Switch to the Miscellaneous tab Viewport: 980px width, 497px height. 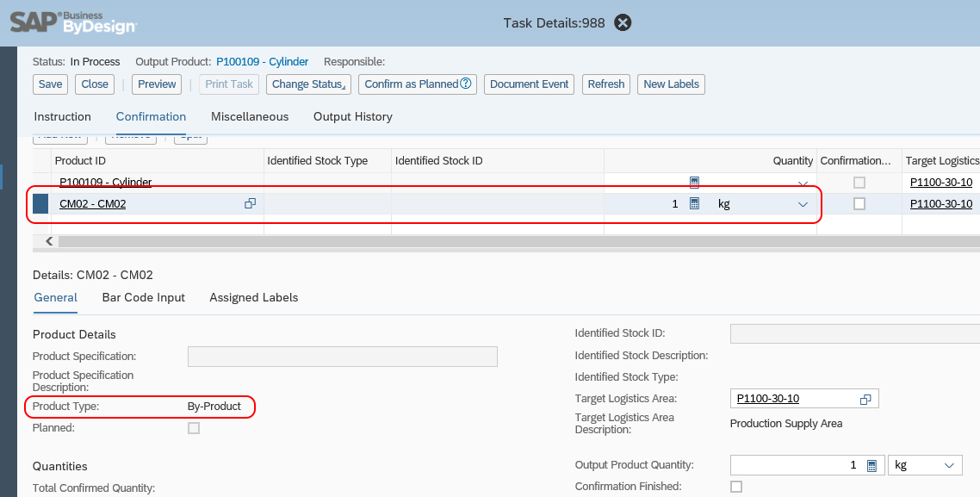249,116
